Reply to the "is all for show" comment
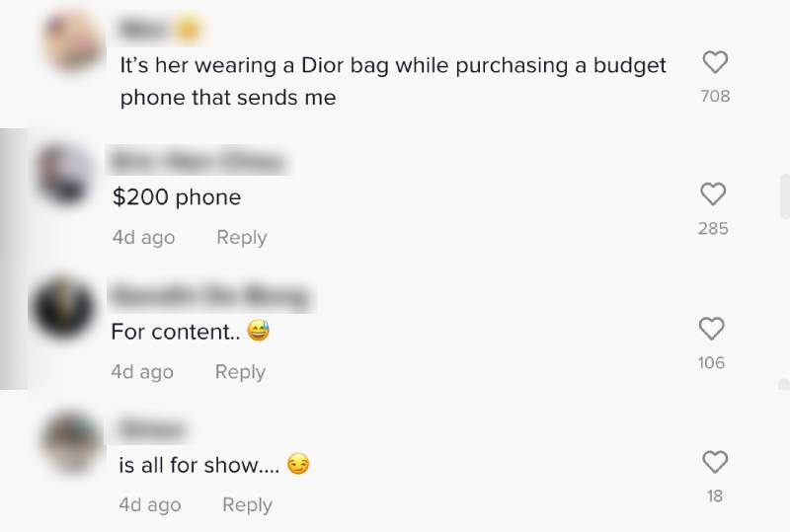This screenshot has width=790, height=532. coord(247,504)
